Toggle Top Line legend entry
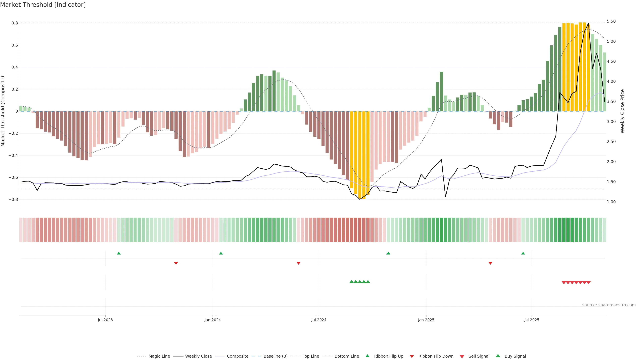644x362 pixels. pyautogui.click(x=311, y=356)
